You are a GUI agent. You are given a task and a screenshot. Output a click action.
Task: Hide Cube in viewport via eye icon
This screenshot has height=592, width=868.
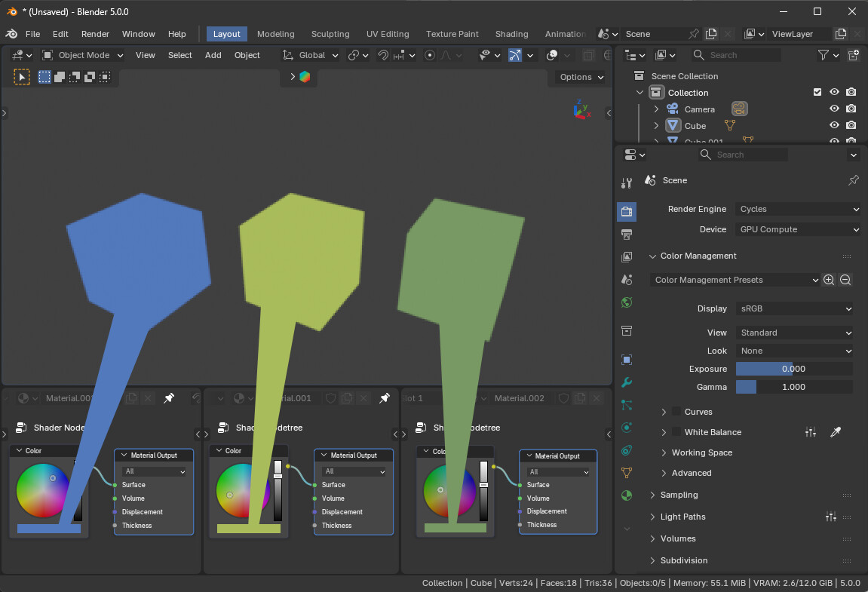[x=834, y=125]
